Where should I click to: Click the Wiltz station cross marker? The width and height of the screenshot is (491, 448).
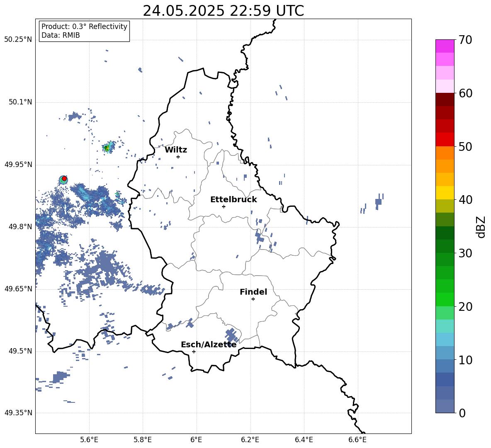pos(178,157)
